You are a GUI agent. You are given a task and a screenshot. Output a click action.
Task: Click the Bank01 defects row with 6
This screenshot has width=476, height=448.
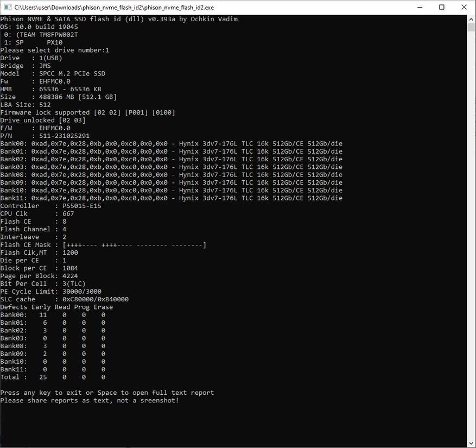pyautogui.click(x=53, y=323)
